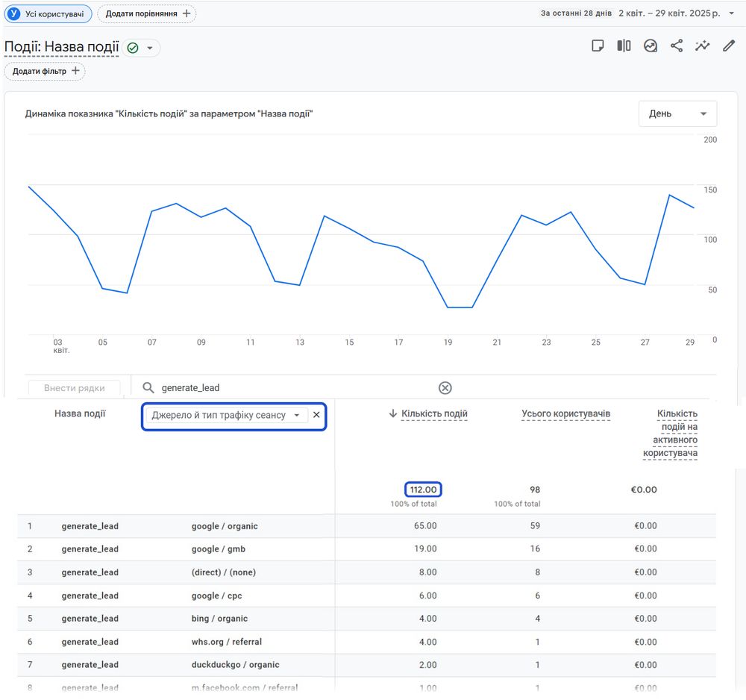Click the Події: Назва події report title
This screenshot has width=746, height=700.
click(61, 46)
